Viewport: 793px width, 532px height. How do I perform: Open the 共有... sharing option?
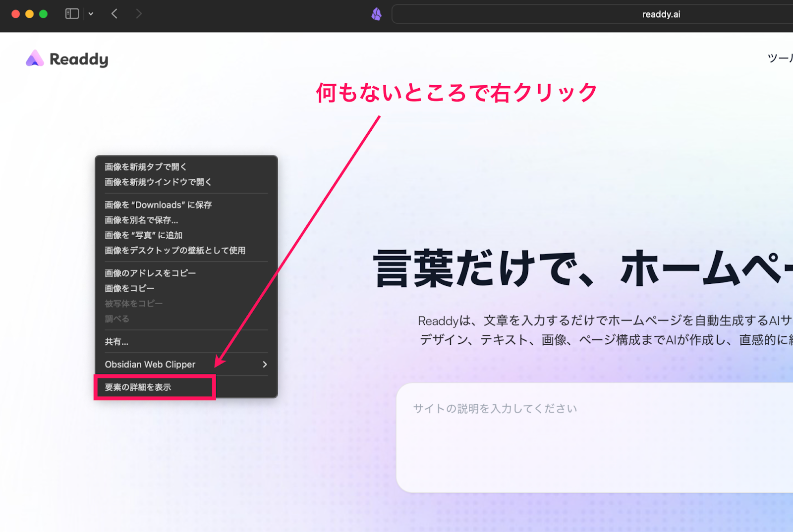116,341
